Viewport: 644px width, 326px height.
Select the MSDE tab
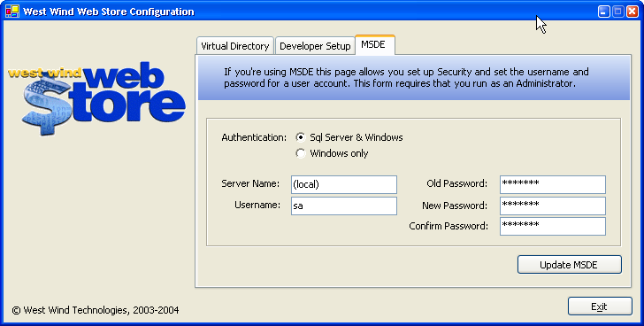[x=373, y=44]
